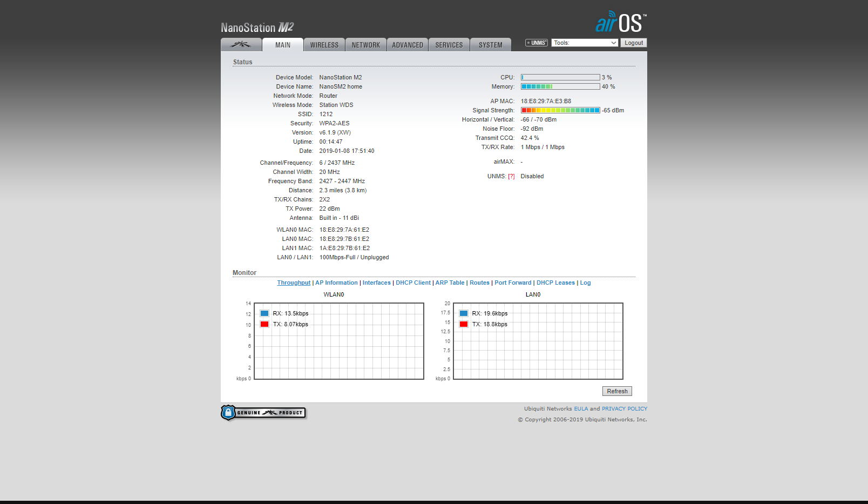Switch to the NETWORK tab
This screenshot has height=504, width=868.
(366, 45)
